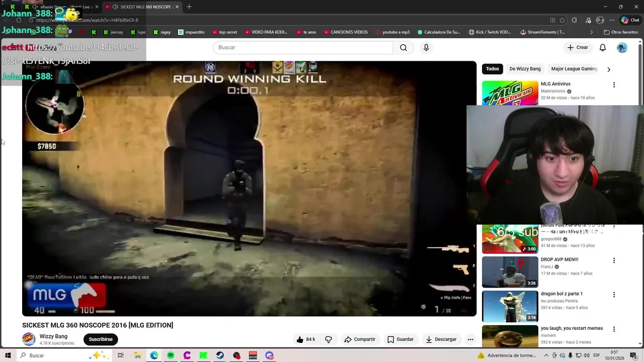Open the media control music icon
Viewport: 644px width, 362px height.
click(588, 20)
